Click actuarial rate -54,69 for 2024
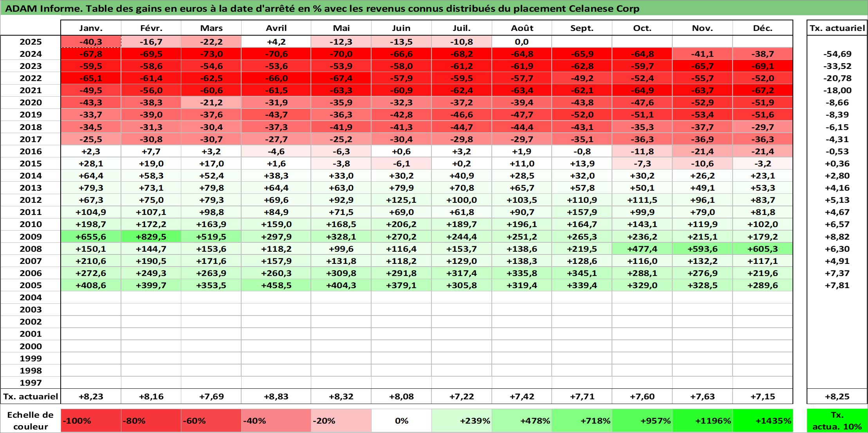Image resolution: width=868 pixels, height=433 pixels. 837,54
